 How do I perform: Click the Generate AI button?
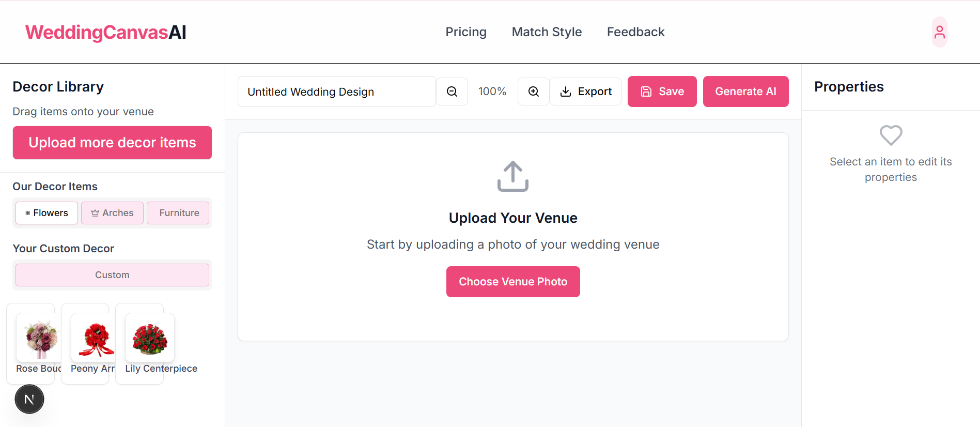(x=746, y=91)
